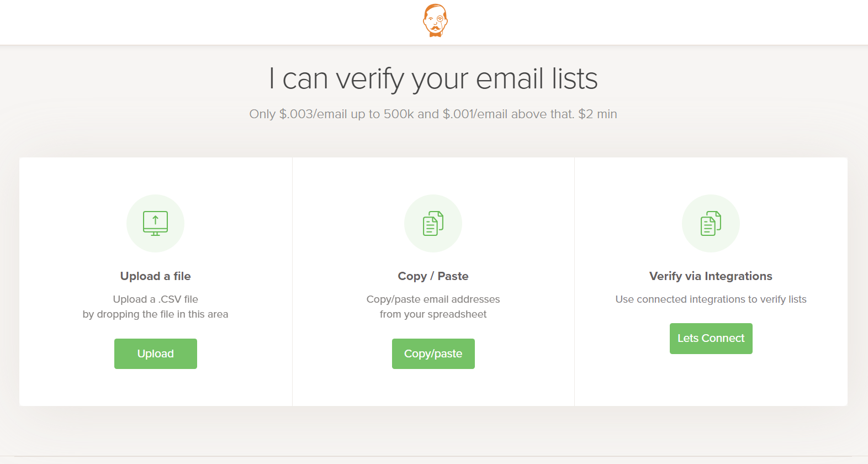868x464 pixels.
Task: Click the green Copy/paste button
Action: (x=433, y=354)
